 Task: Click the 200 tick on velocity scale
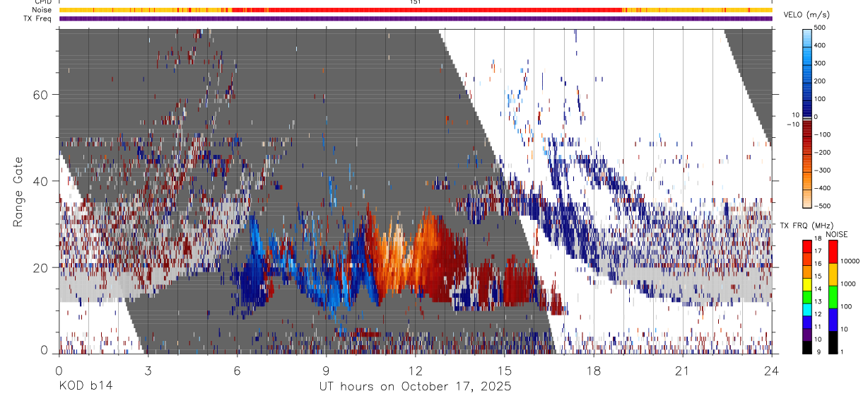point(821,81)
